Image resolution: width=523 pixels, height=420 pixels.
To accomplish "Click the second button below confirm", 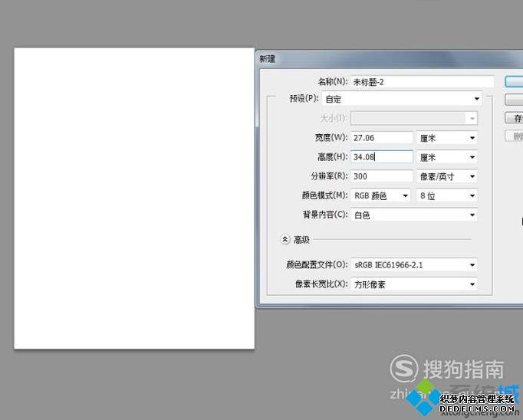I will pyautogui.click(x=514, y=100).
